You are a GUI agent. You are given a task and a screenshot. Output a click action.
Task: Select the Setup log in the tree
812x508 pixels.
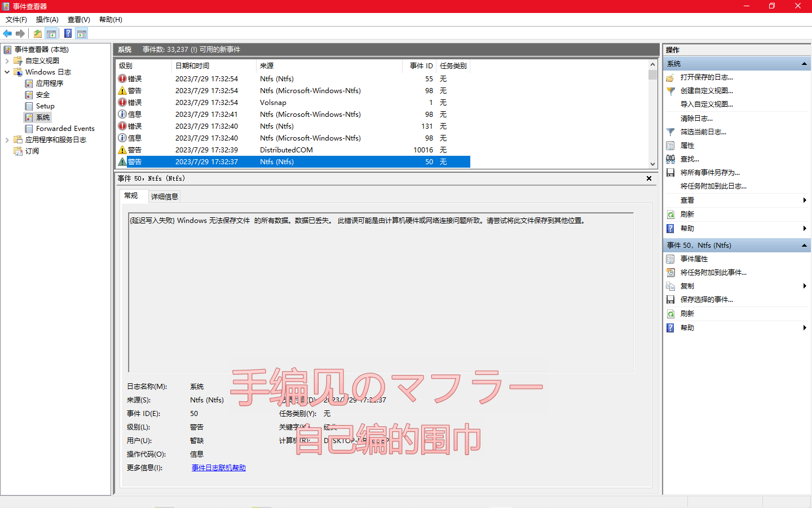(45, 106)
